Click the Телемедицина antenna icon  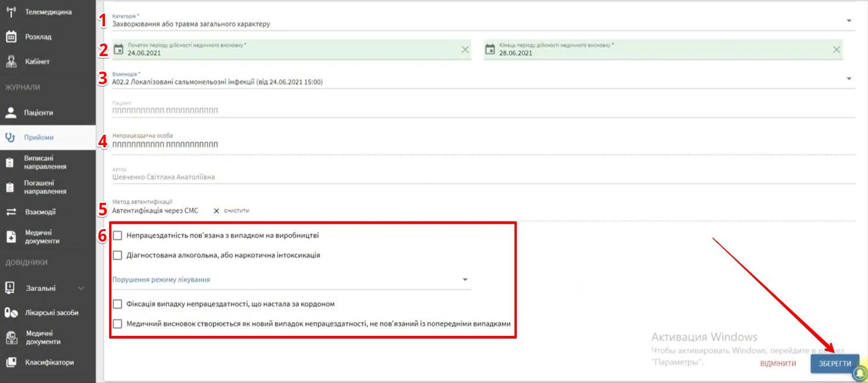11,12
